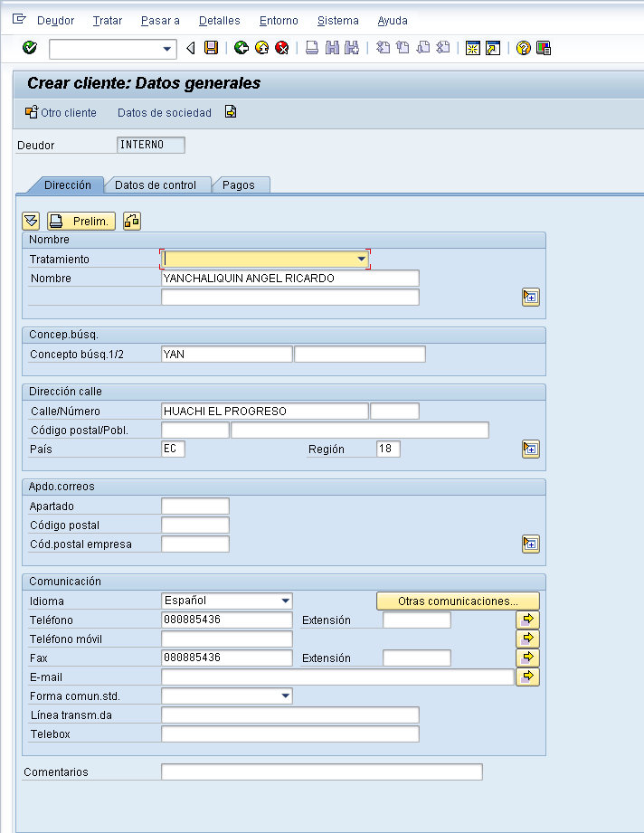Cancel with the red X toolbar icon
Screen dimensions: 644x833
tap(282, 48)
